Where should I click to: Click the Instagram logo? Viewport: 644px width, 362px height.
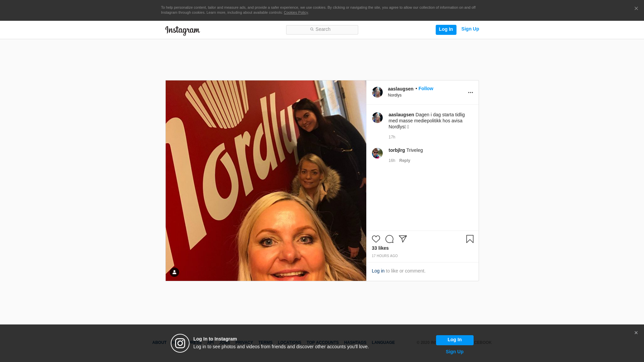coord(182,31)
